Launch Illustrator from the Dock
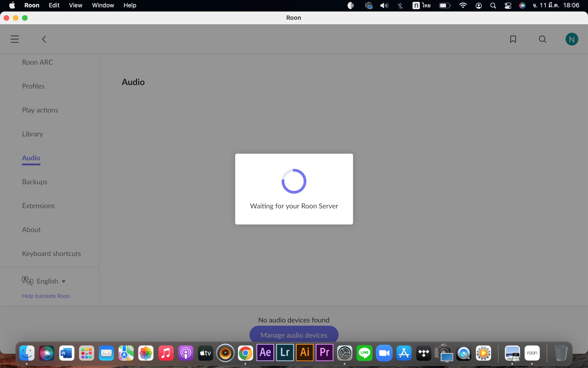Image resolution: width=588 pixels, height=368 pixels. point(305,352)
